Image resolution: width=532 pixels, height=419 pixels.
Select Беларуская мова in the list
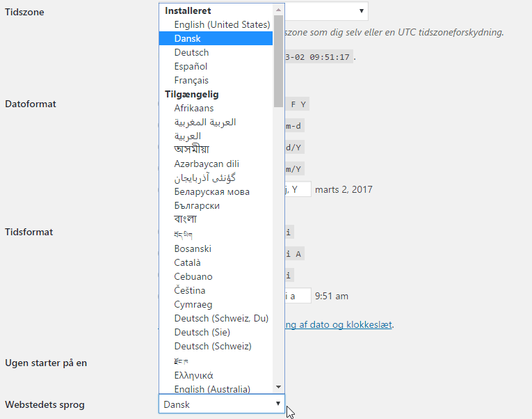click(211, 191)
